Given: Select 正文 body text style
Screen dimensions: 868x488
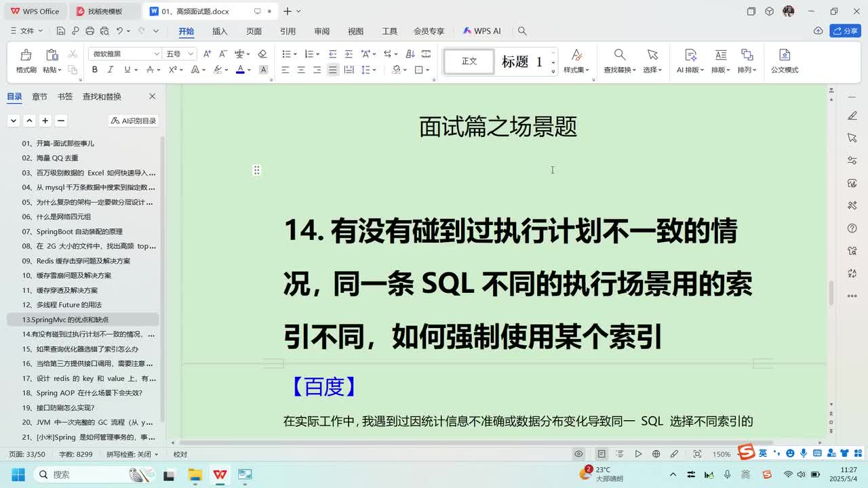Looking at the screenshot, I should click(469, 62).
